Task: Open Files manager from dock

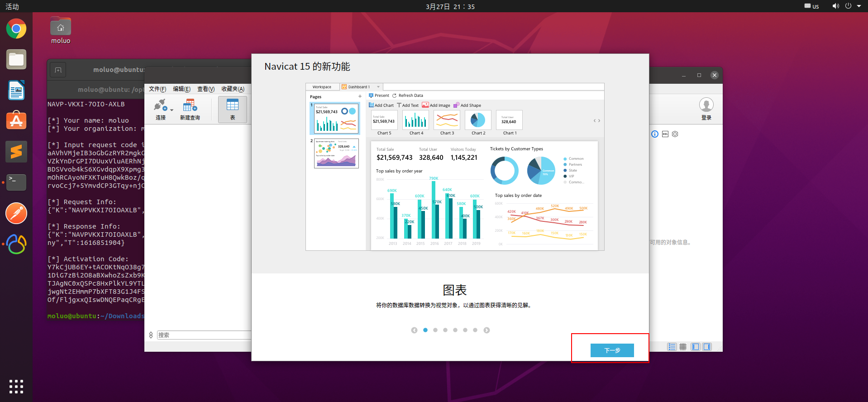Action: [16, 59]
